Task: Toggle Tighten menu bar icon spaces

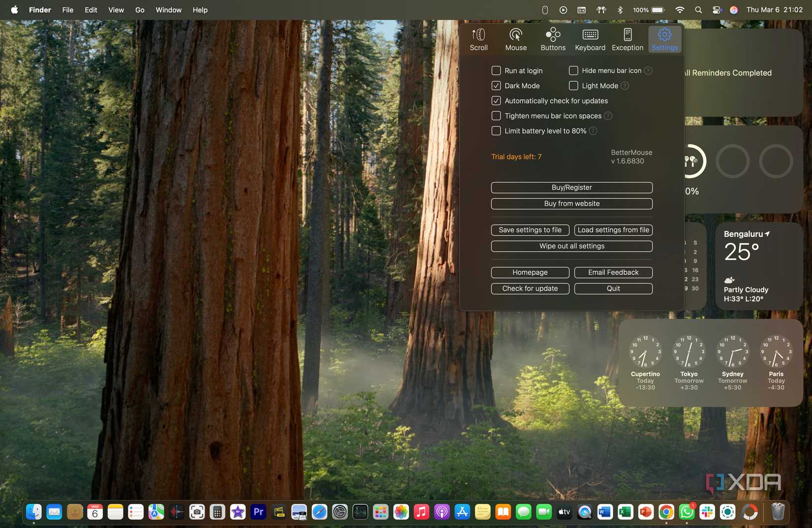Action: coord(496,116)
